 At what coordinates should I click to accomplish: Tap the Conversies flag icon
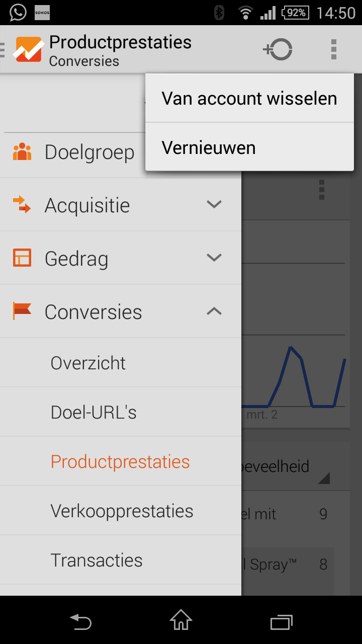coord(22,311)
